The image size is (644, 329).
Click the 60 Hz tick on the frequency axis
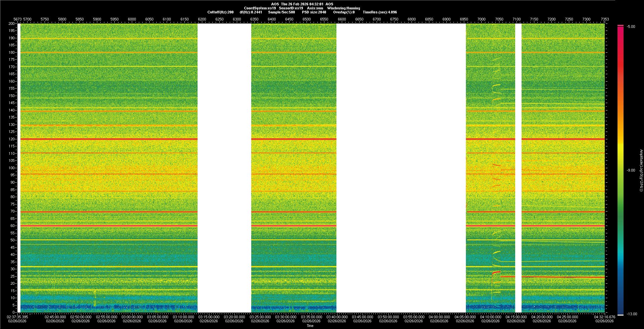click(x=12, y=226)
